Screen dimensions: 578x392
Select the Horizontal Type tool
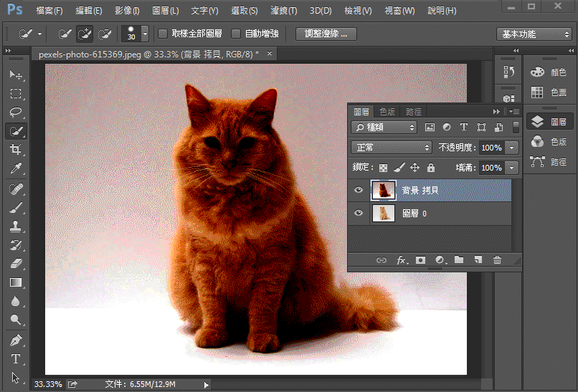16,359
